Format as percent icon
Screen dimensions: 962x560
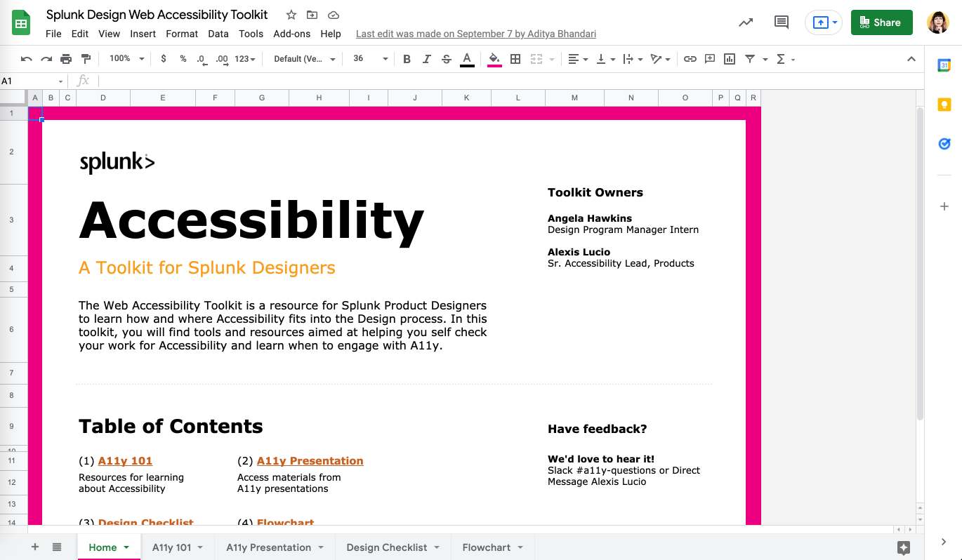click(x=183, y=59)
